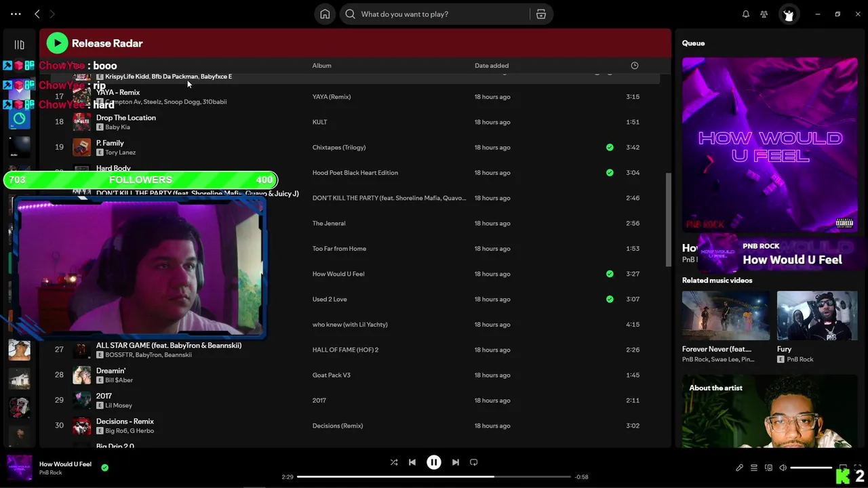Open album link 'Too Far from Home'
Image resolution: width=868 pixels, height=488 pixels.
(339, 249)
